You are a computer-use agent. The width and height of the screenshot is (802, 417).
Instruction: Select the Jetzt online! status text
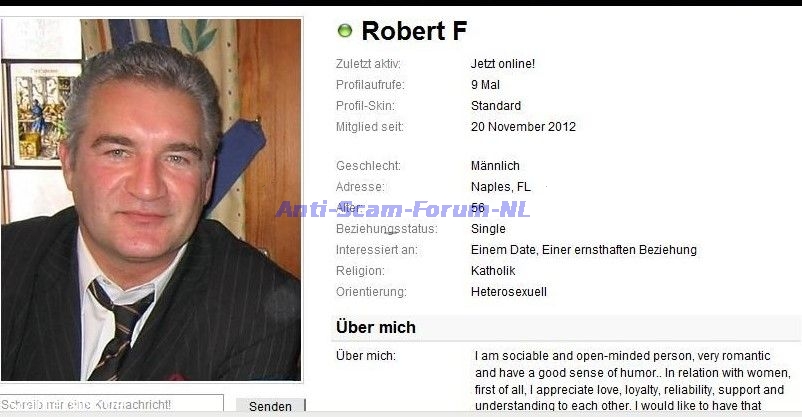[x=503, y=64]
